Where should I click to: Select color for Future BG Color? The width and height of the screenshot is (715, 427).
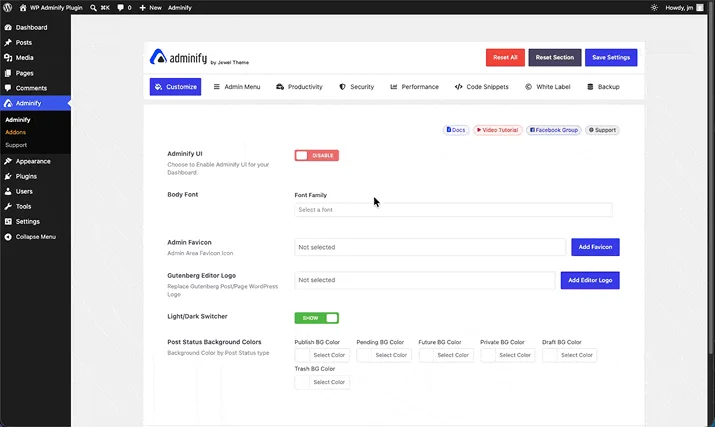(x=446, y=355)
